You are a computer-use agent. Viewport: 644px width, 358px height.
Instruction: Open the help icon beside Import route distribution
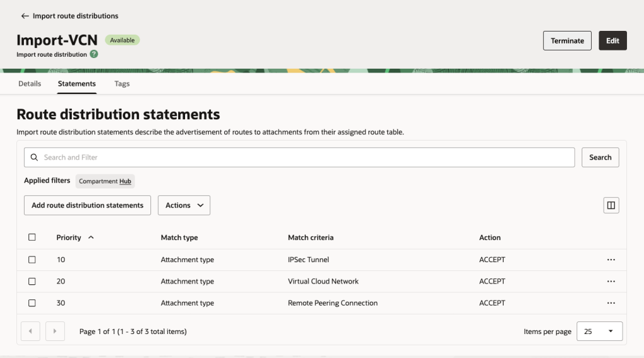[x=94, y=54]
